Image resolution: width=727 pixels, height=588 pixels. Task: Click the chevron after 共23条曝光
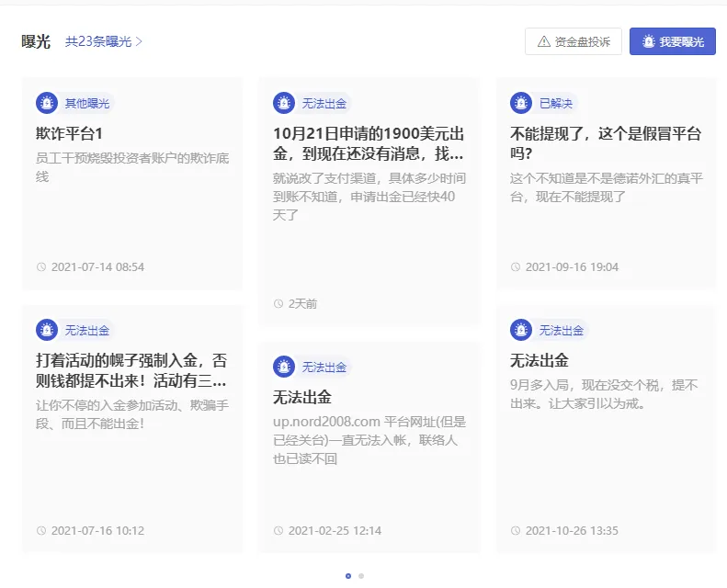[x=138, y=41]
